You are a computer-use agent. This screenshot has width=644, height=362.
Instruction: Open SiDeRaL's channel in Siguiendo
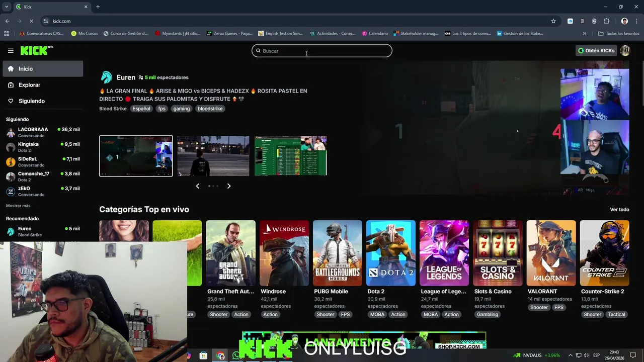point(43,162)
